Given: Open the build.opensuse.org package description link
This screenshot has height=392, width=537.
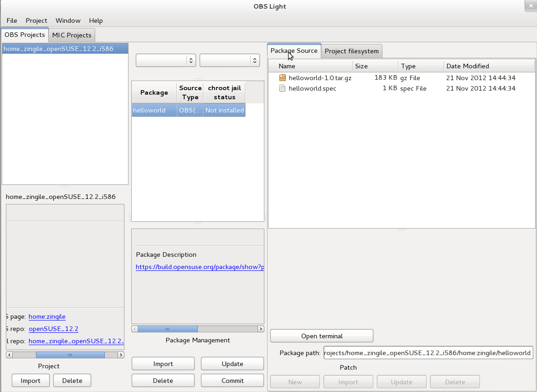Looking at the screenshot, I should pos(200,267).
